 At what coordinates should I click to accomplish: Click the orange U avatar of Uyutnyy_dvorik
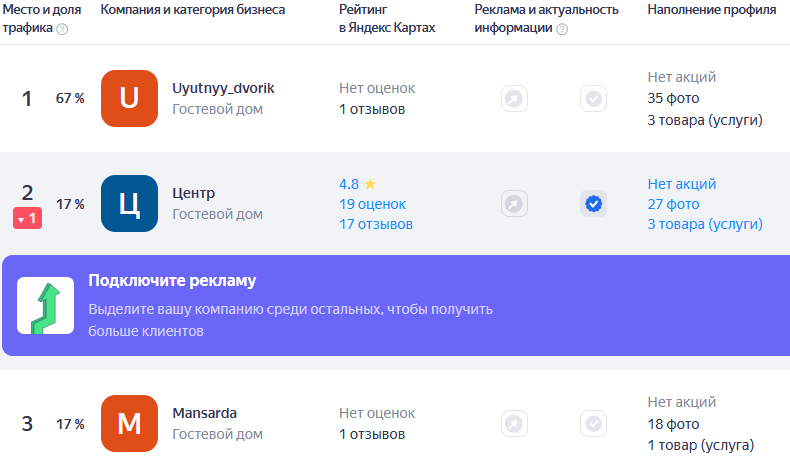(x=129, y=98)
